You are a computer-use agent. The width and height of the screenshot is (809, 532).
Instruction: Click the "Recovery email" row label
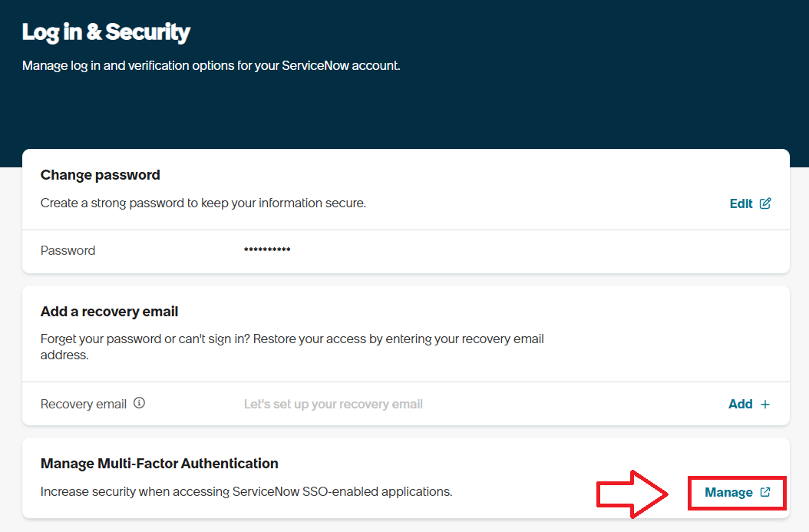(83, 404)
